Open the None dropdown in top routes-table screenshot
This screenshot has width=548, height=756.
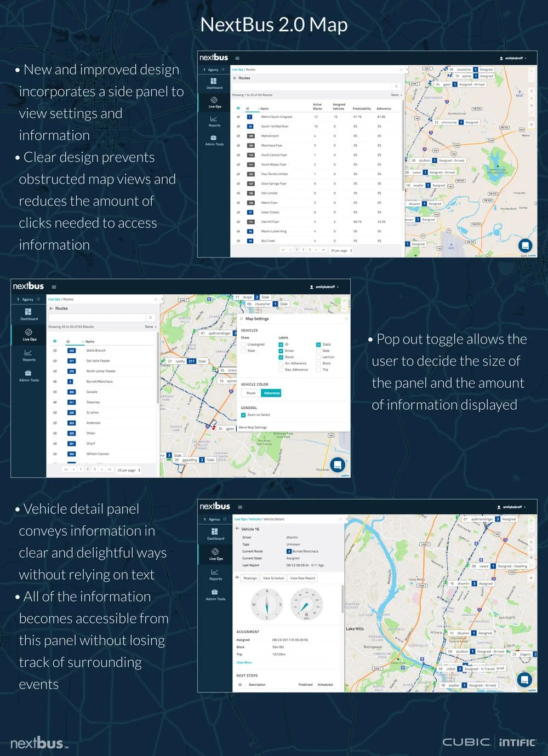pyautogui.click(x=396, y=95)
